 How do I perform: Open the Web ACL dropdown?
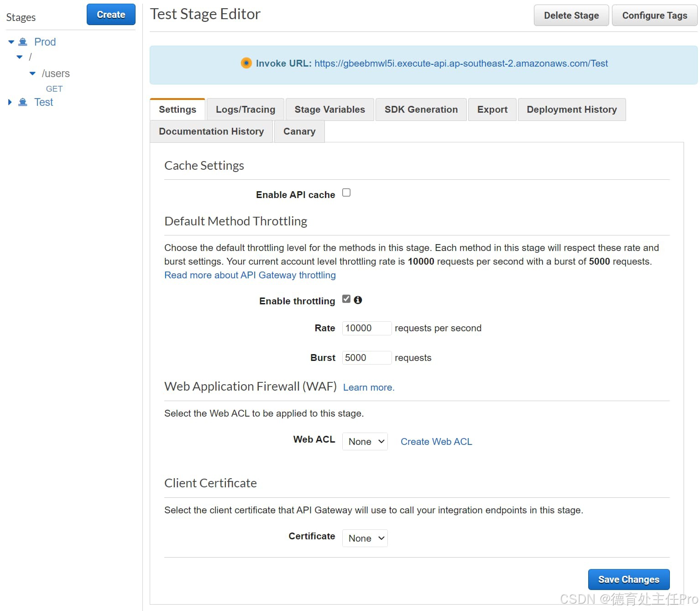pos(365,441)
